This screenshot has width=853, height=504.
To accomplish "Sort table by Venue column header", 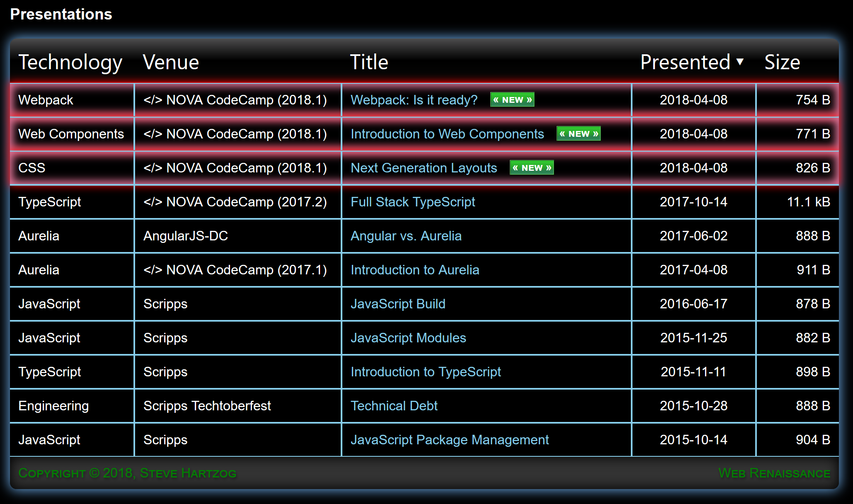I will [171, 62].
